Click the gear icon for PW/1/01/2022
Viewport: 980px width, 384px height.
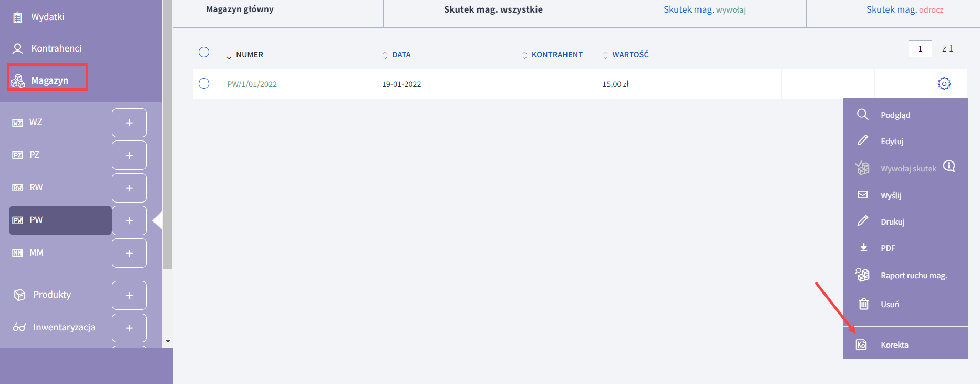(x=944, y=84)
